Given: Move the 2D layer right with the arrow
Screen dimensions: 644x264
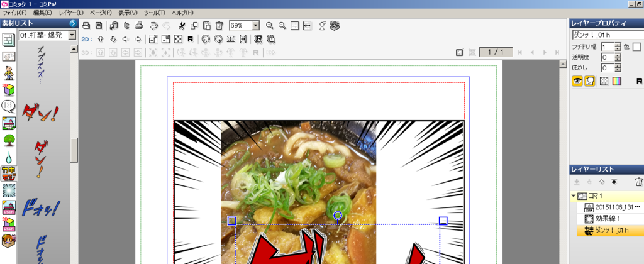Looking at the screenshot, I should [138, 40].
